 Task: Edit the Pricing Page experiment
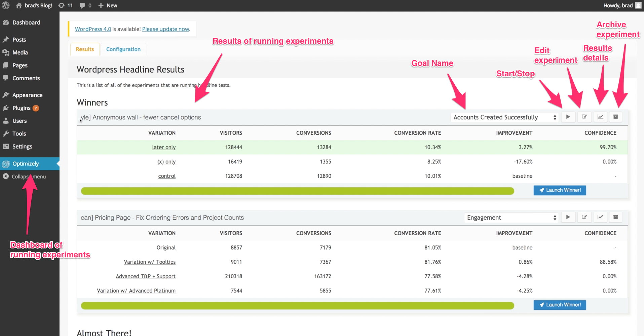tap(584, 217)
